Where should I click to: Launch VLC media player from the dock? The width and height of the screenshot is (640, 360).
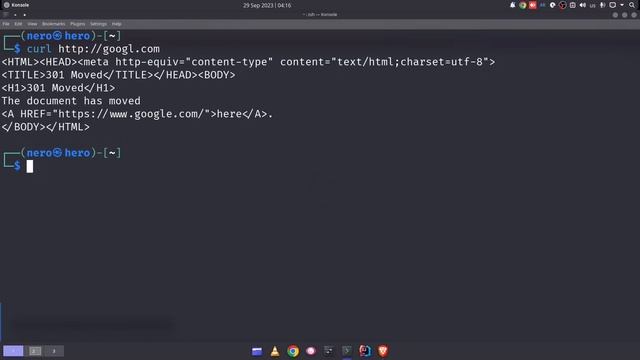275,351
